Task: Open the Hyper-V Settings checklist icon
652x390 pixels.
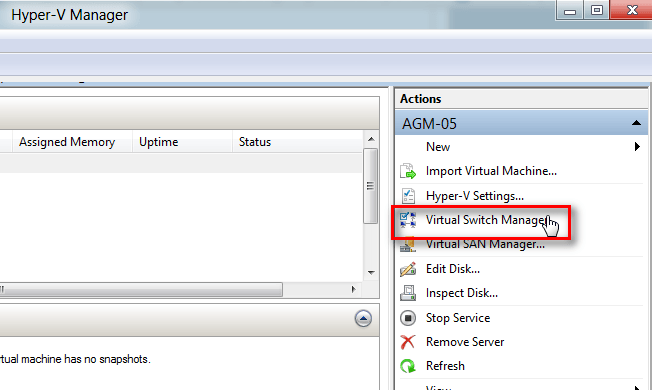Action: coord(408,195)
